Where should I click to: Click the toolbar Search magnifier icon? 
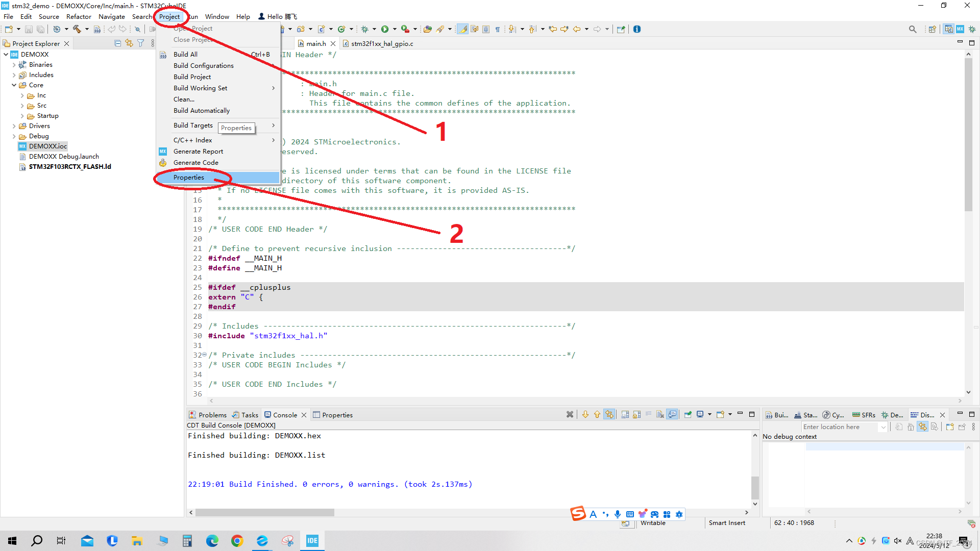(x=913, y=29)
